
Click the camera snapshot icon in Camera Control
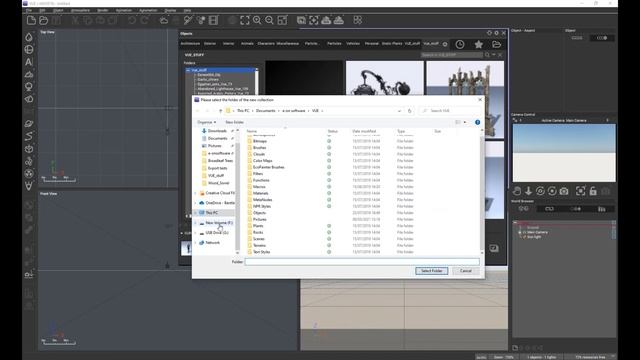[564, 191]
